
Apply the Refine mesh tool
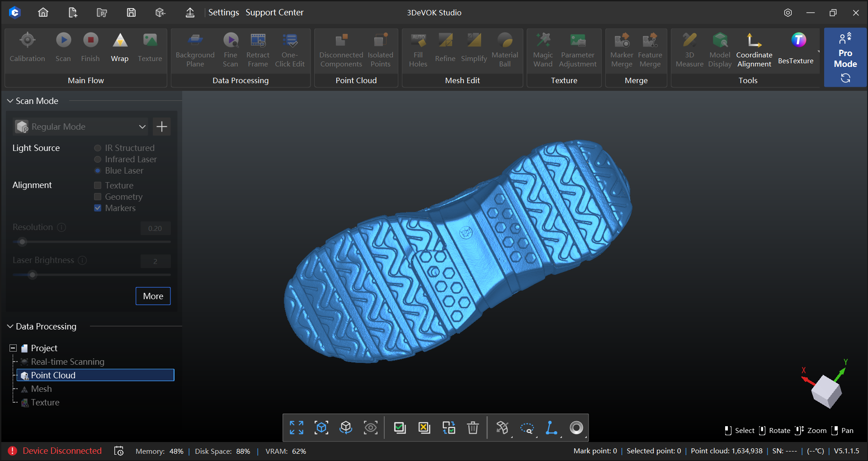[445, 47]
